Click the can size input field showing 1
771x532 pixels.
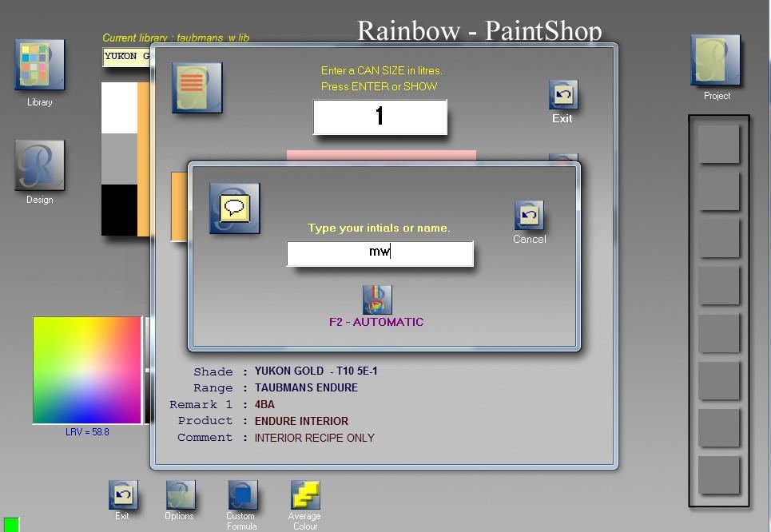pos(380,117)
